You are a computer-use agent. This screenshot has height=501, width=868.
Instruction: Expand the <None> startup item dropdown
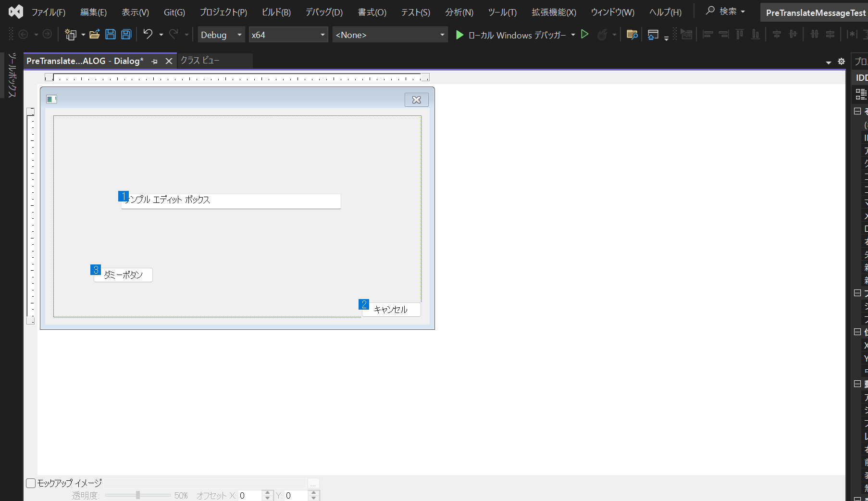pos(390,35)
